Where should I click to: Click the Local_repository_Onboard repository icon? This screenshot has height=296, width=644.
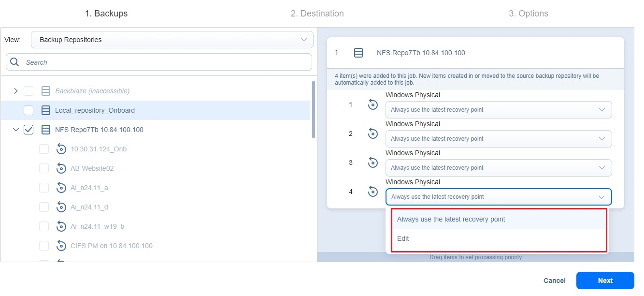tap(46, 110)
